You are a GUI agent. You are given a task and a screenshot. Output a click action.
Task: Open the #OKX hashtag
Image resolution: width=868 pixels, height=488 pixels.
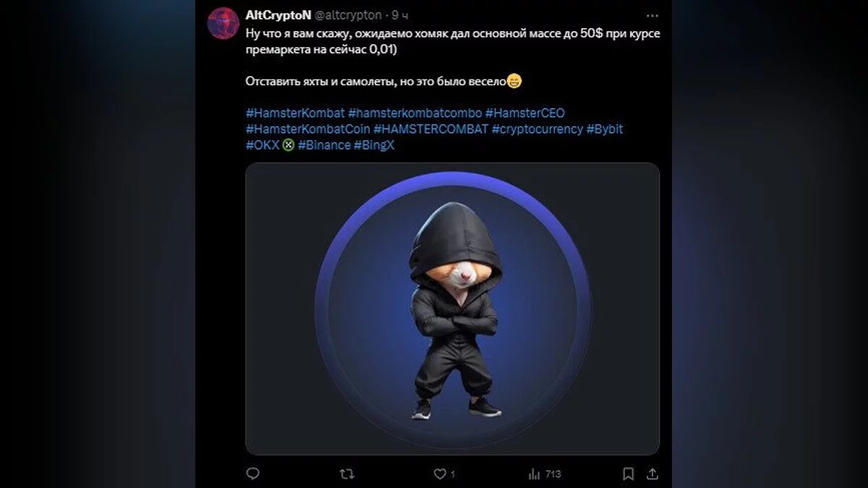pos(262,145)
